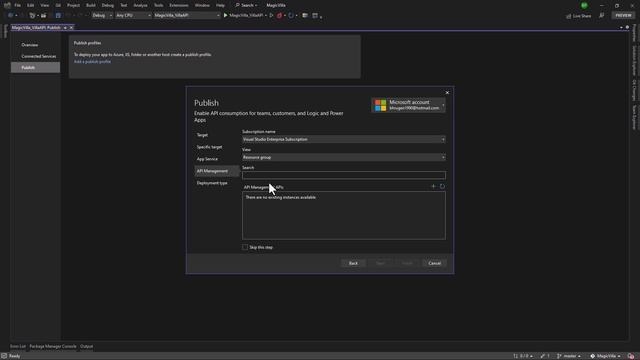Click the notifications icon in status bar
Image resolution: width=640 pixels, height=360 pixels.
pos(631,356)
